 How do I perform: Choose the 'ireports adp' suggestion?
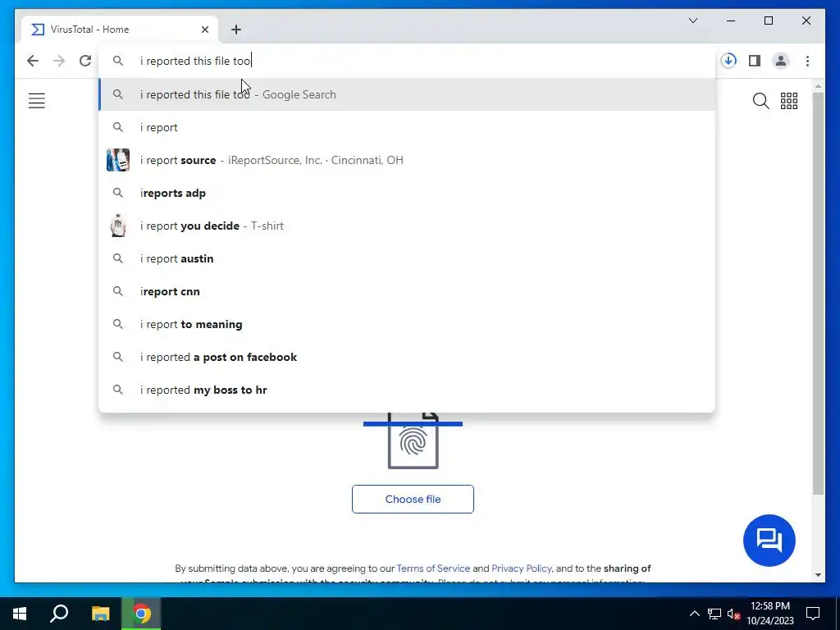407,193
